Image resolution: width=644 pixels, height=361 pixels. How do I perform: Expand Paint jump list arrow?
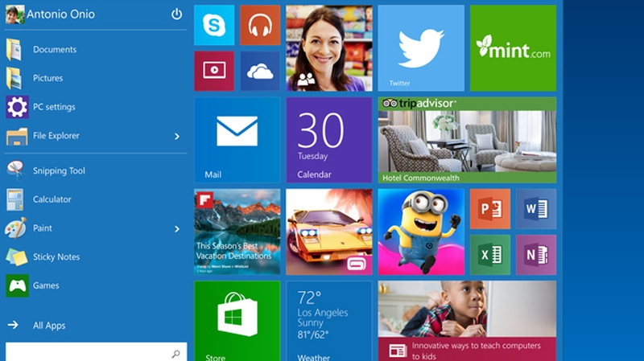point(177,229)
